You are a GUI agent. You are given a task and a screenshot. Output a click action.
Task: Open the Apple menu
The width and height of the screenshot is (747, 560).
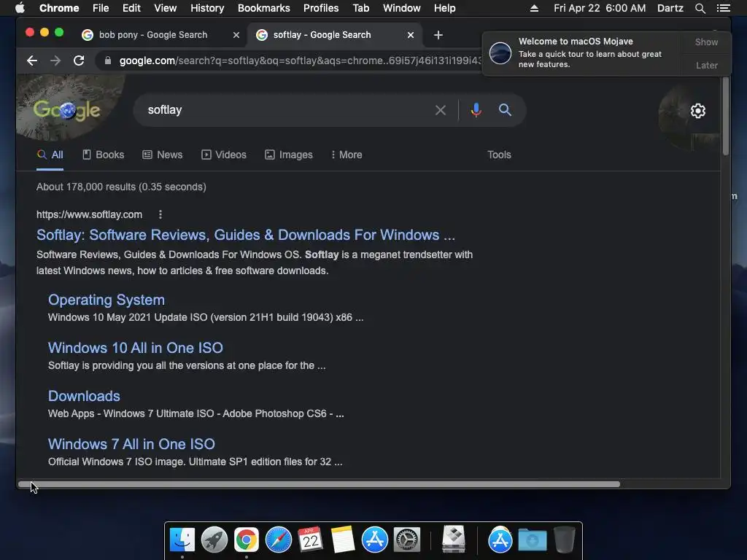point(20,8)
